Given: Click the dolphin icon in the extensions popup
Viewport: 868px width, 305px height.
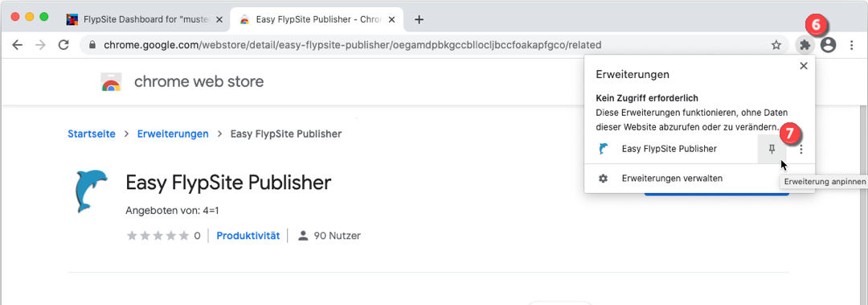Looking at the screenshot, I should coord(604,149).
